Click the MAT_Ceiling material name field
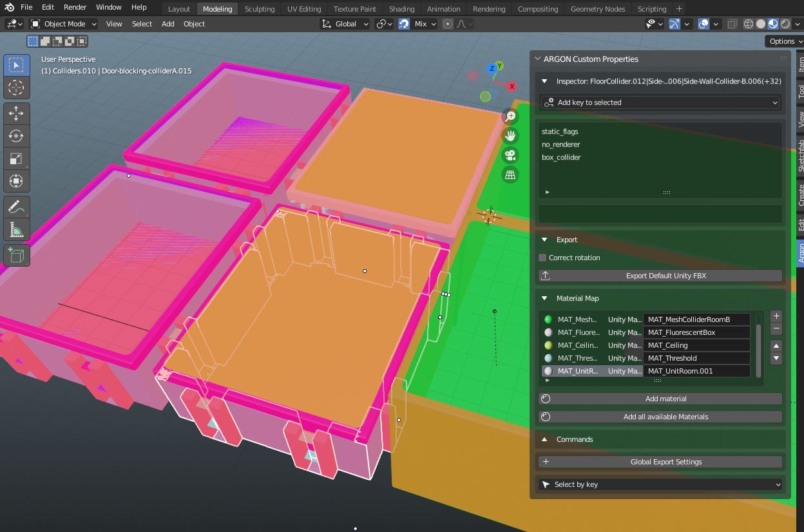The height and width of the screenshot is (532, 804). pos(697,345)
